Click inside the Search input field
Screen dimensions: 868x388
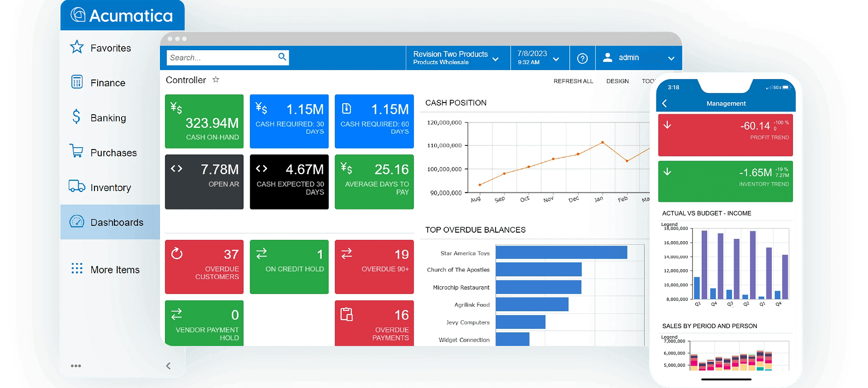[222, 58]
